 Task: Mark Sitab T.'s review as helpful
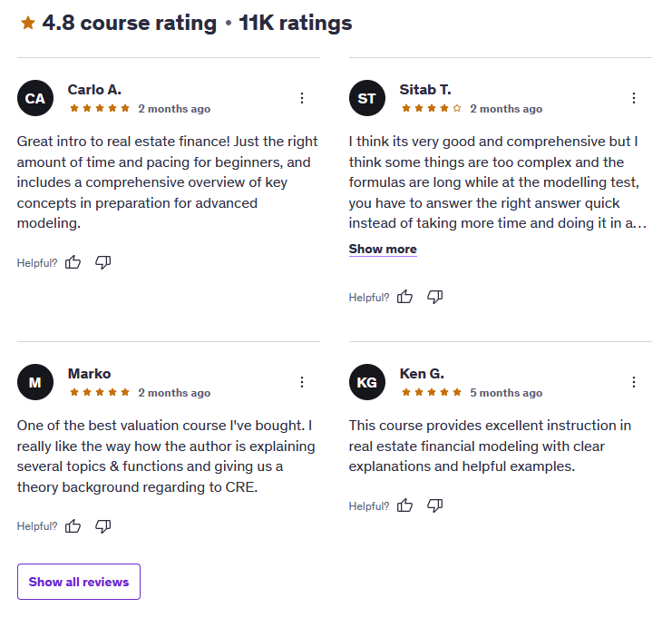point(405,297)
